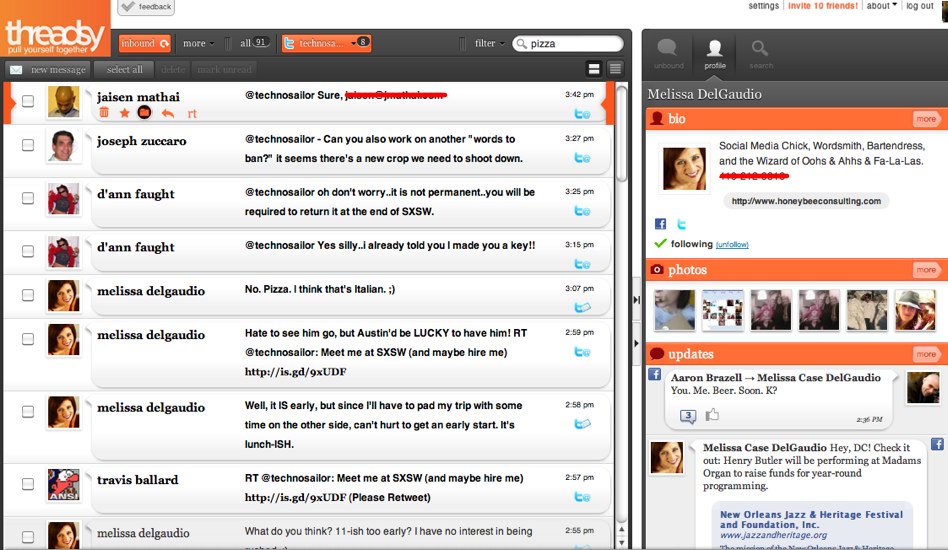The image size is (948, 550).
Task: Expand photos section with more button
Action: 926,270
